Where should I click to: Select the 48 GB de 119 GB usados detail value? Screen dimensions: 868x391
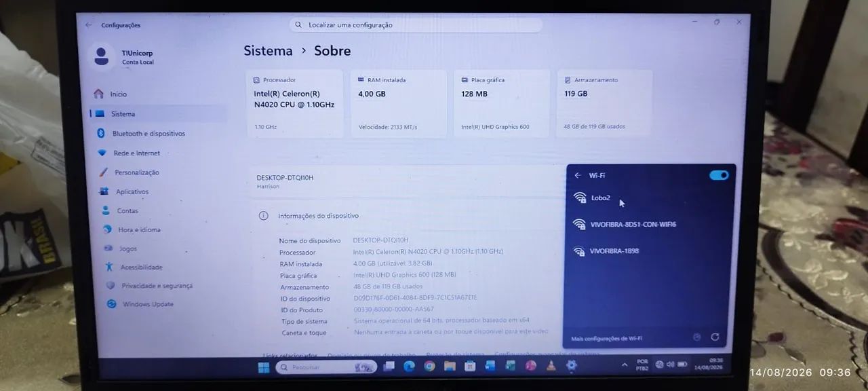coord(388,286)
